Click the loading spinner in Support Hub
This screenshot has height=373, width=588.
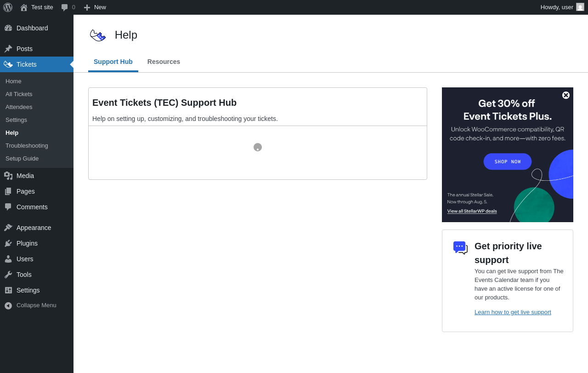click(258, 147)
